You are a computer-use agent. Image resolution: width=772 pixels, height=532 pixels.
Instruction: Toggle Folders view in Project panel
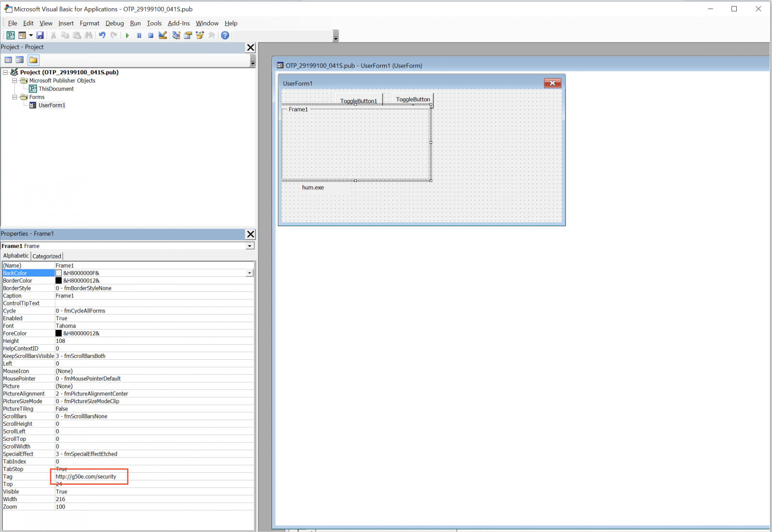(33, 60)
